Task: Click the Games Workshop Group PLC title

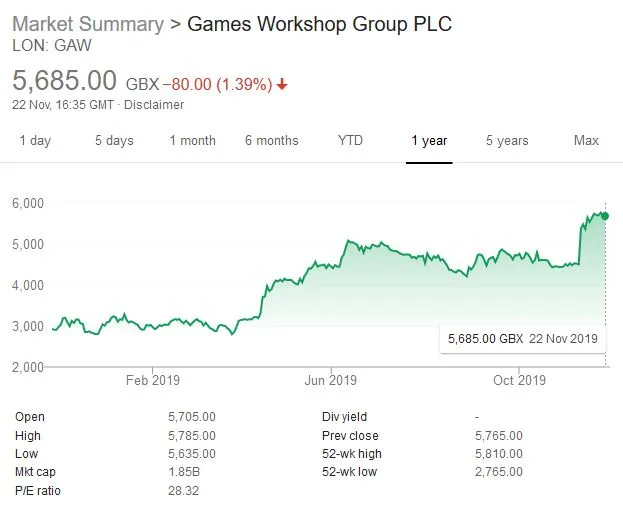Action: point(320,23)
